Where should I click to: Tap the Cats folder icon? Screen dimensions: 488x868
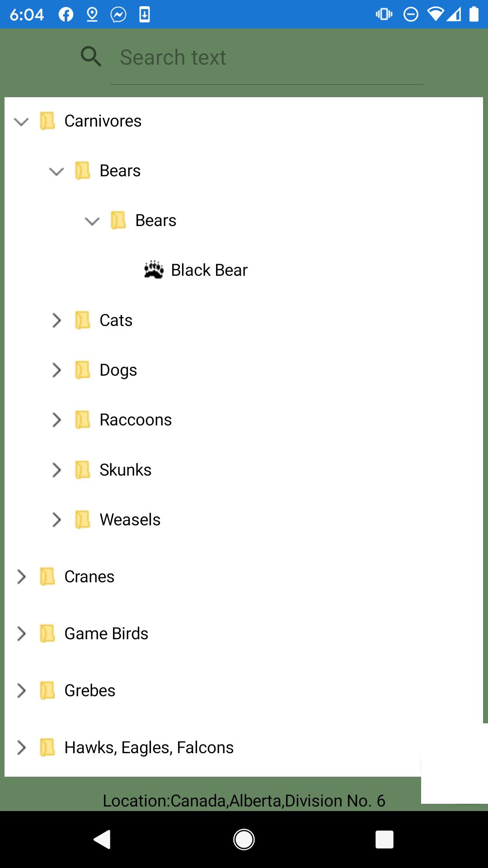coord(83,321)
